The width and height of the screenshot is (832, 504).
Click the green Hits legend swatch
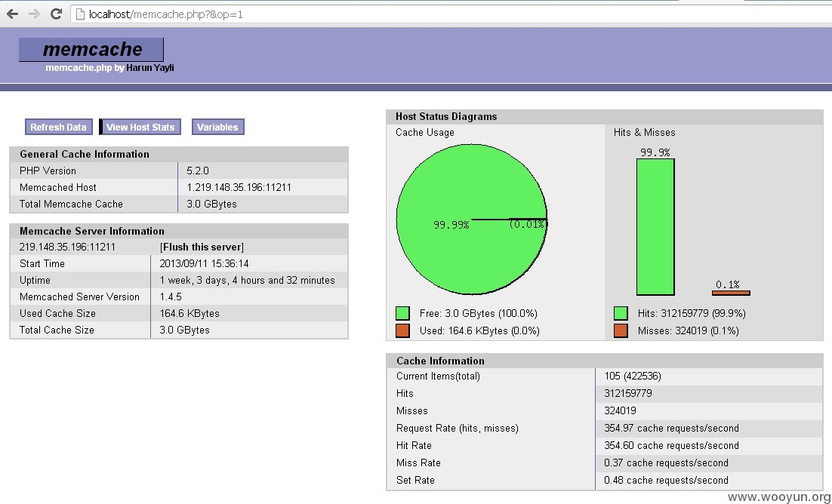(621, 314)
